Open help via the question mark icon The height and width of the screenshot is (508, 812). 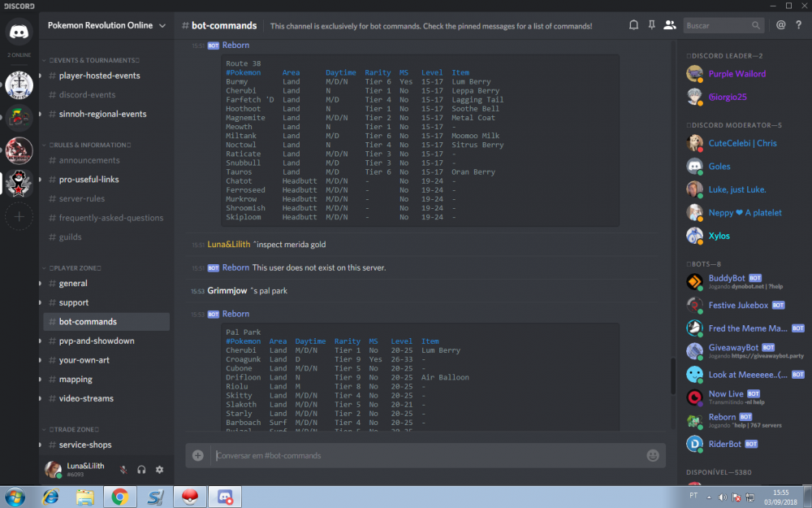(x=798, y=25)
